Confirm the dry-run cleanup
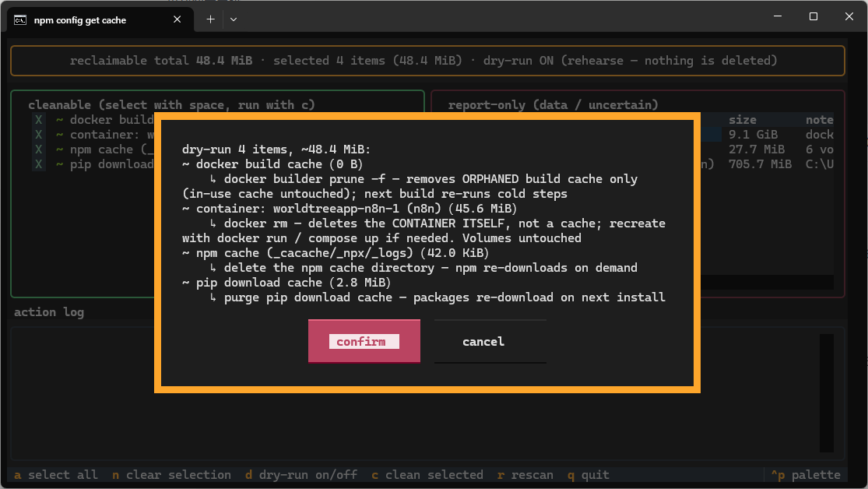The height and width of the screenshot is (489, 868). point(364,341)
